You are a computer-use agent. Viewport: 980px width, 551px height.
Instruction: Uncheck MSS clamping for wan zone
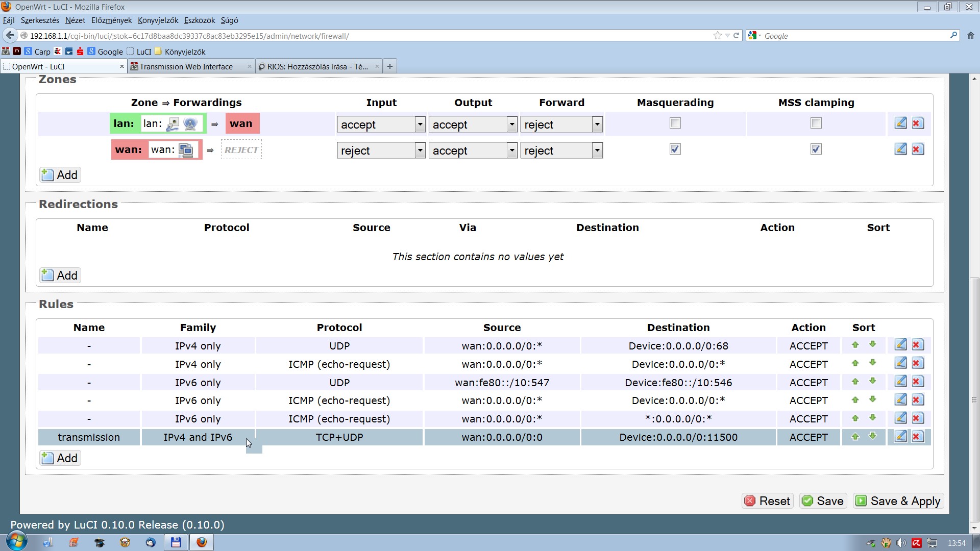(x=816, y=149)
